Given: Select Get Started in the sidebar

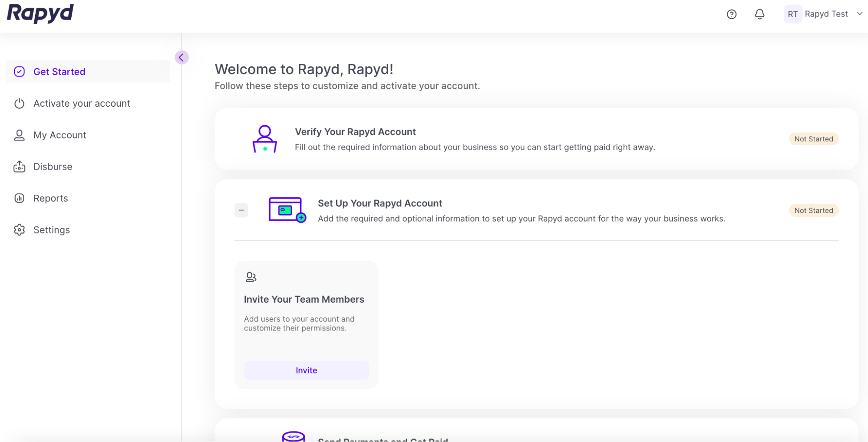Looking at the screenshot, I should 59,72.
